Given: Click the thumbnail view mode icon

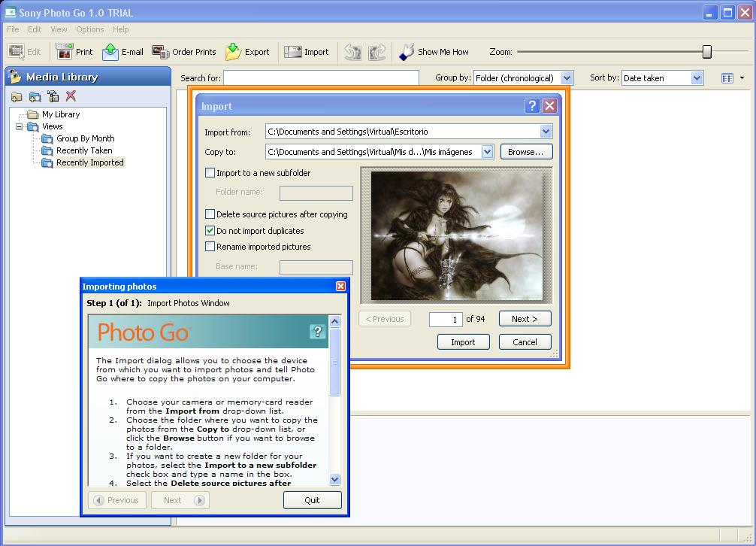Looking at the screenshot, I should point(727,77).
